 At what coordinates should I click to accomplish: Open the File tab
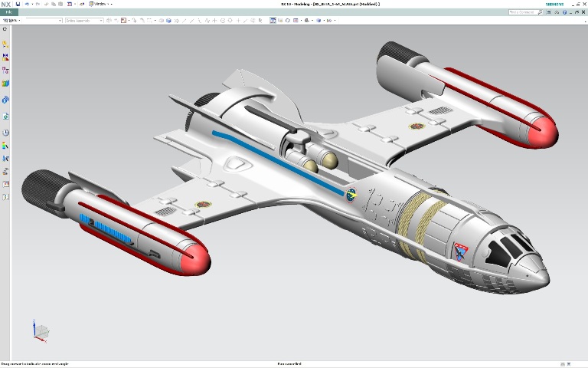(8, 12)
